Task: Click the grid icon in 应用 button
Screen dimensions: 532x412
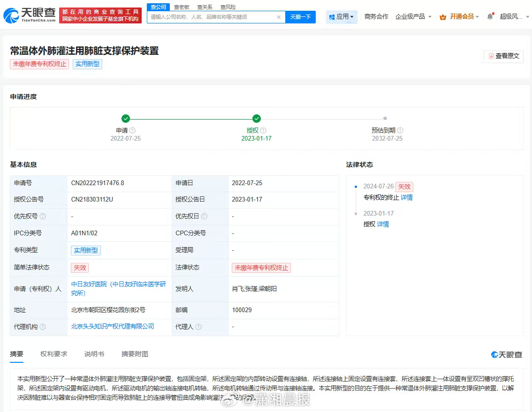Action: pos(332,17)
